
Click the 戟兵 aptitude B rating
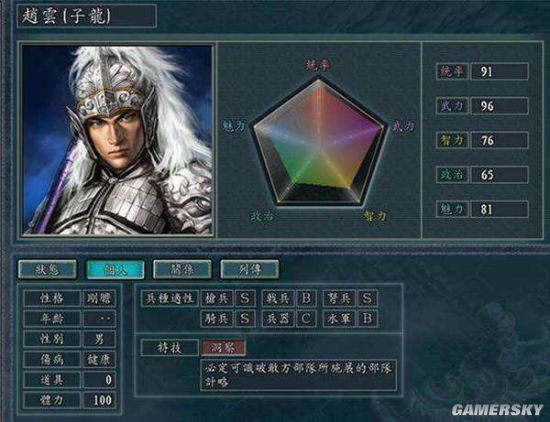coord(306,298)
